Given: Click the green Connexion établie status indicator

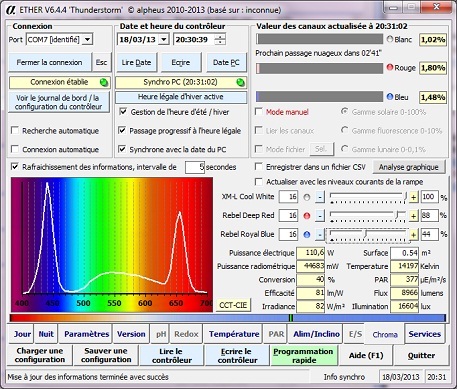Looking at the screenshot, I should coord(104,82).
